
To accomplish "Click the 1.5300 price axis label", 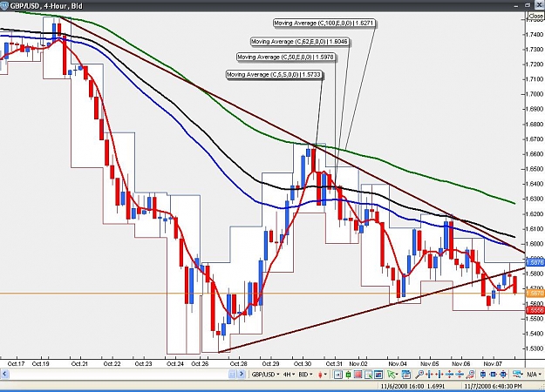I will click(x=535, y=348).
